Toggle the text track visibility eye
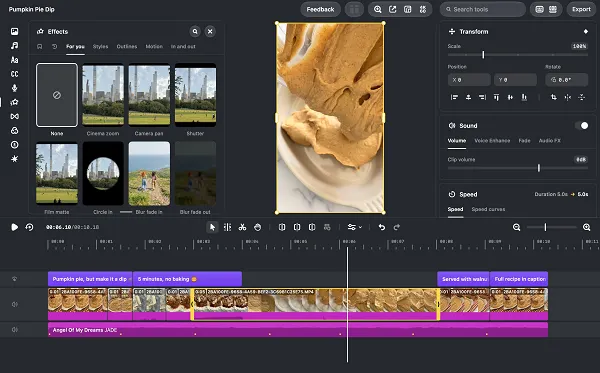The height and width of the screenshot is (373, 600). [15, 279]
